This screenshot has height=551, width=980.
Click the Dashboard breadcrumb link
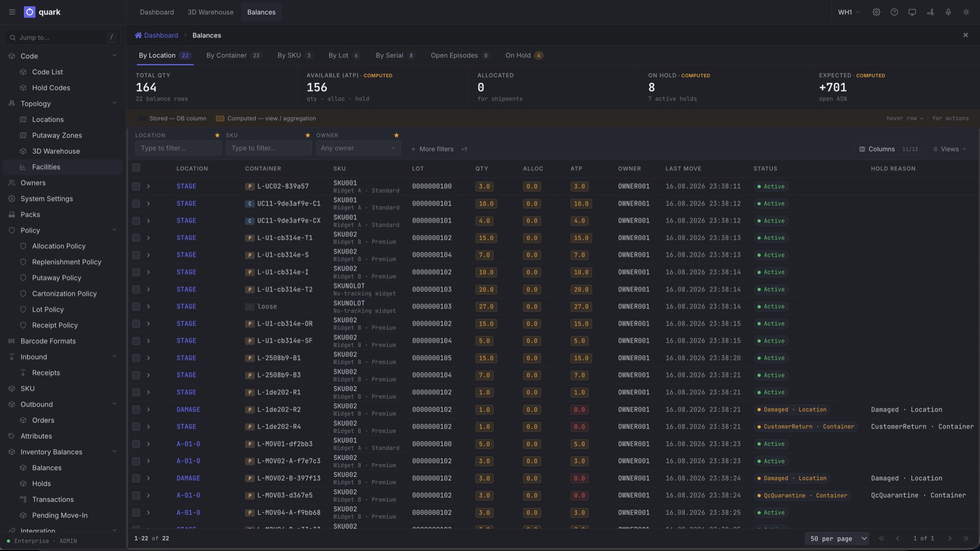point(161,35)
